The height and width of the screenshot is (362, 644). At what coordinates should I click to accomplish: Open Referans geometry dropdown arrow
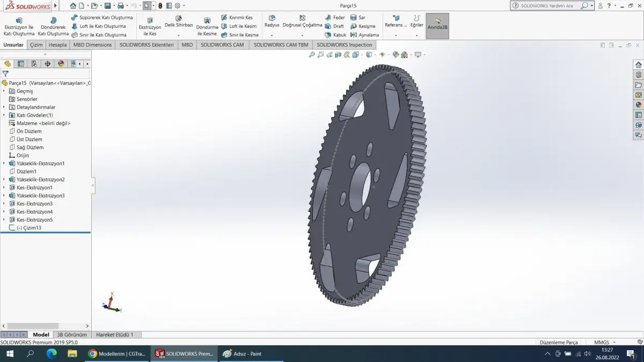tap(396, 35)
